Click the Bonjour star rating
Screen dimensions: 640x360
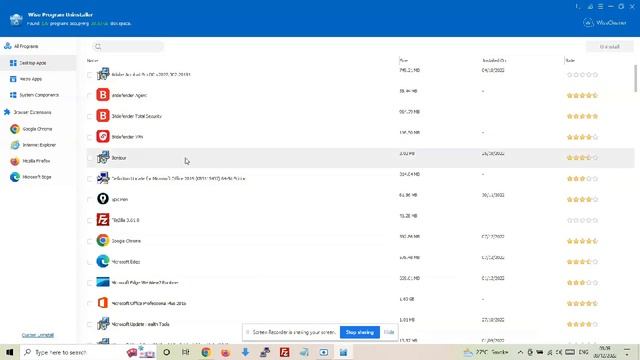pos(582,158)
